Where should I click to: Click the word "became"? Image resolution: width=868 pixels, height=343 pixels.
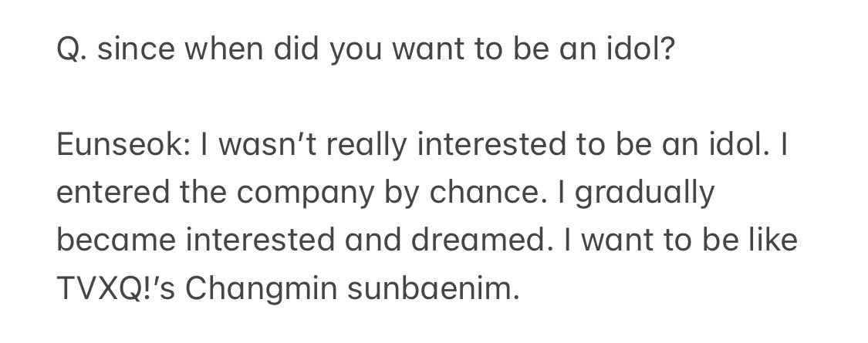pos(106,241)
